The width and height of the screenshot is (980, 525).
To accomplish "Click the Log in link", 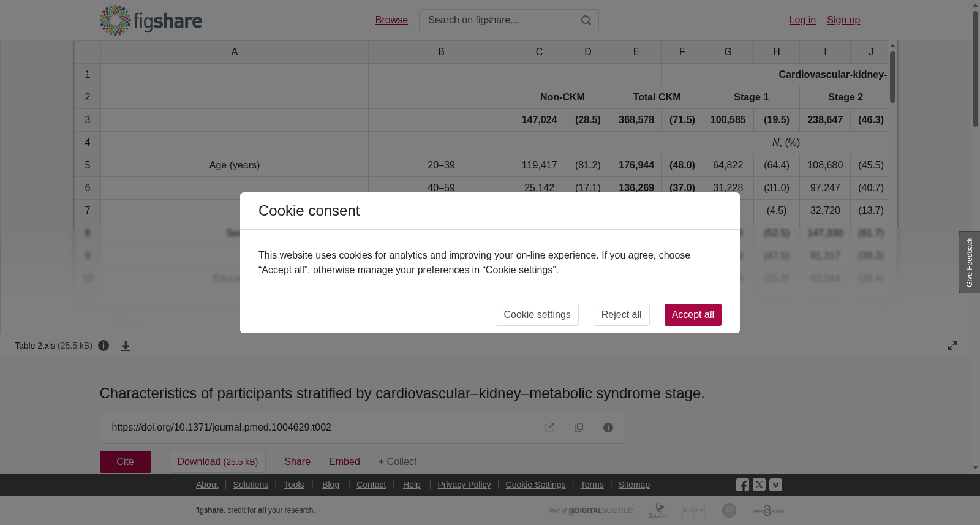I will click(802, 20).
